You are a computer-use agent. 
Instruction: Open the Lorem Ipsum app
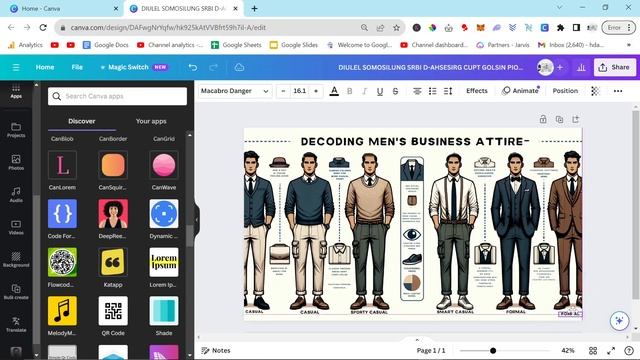[164, 262]
